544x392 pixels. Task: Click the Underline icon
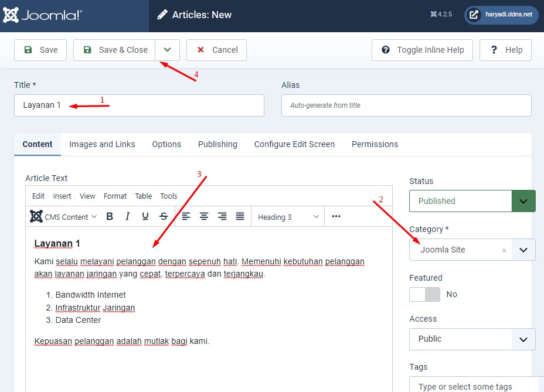(145, 217)
